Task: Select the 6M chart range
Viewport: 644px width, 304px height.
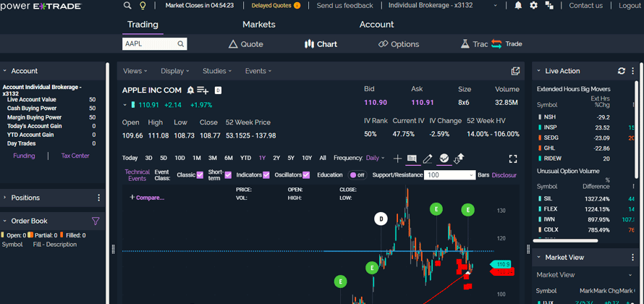Action: [x=229, y=158]
